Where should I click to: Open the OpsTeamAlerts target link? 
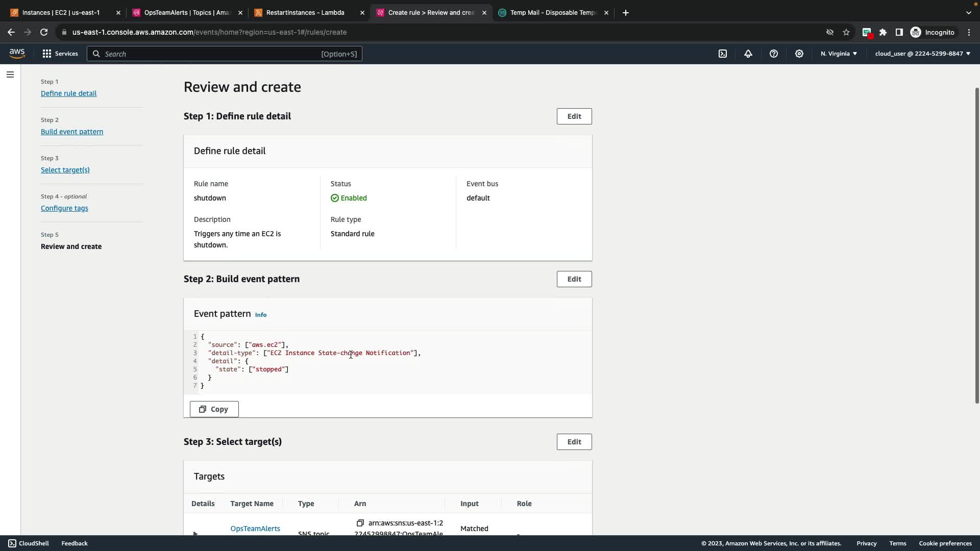255,529
